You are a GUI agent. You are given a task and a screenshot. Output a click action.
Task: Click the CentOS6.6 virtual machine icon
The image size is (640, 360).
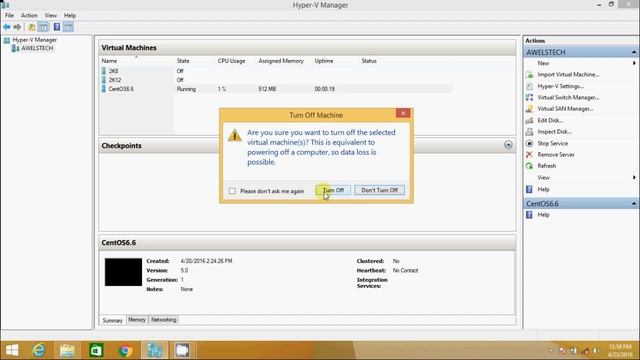click(104, 89)
